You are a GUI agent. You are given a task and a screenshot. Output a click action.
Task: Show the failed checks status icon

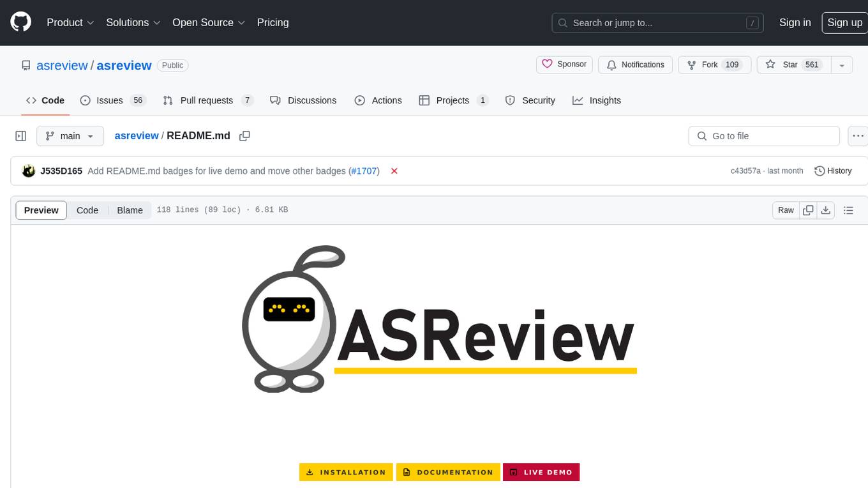pos(394,171)
